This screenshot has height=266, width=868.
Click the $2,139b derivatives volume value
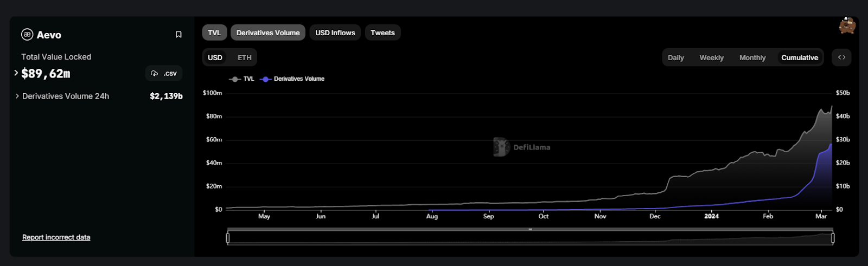(166, 96)
